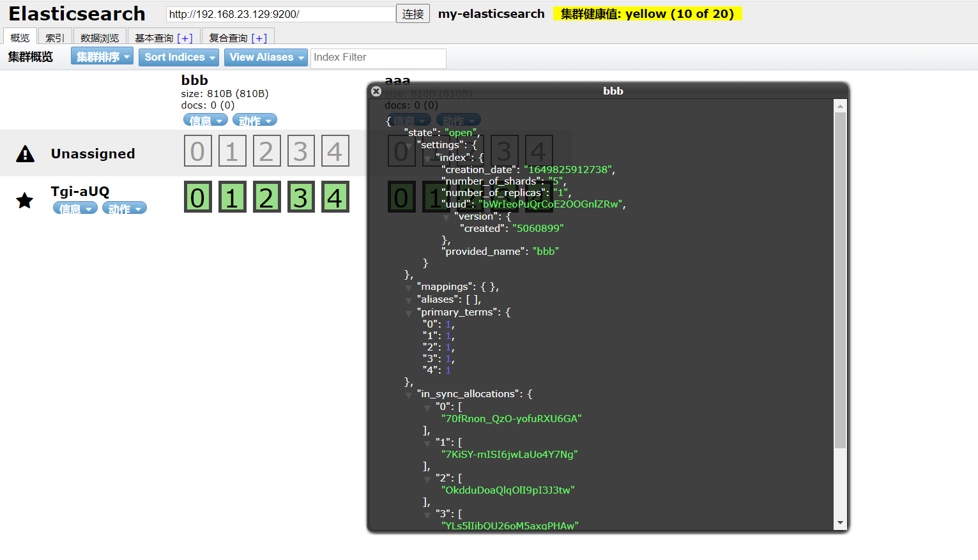Screen dimensions: 978x560
Task: Collapse the "primary_terms" JSON node
Action: [409, 314]
